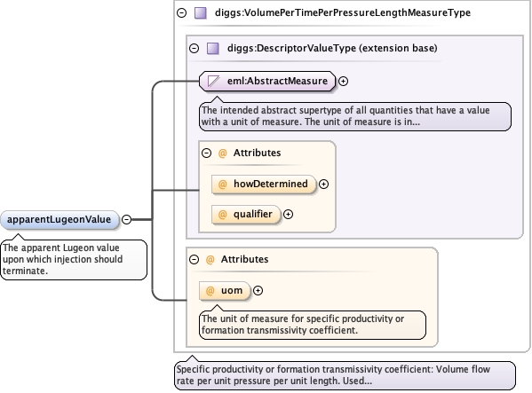
Task: Click the diggs:VolumePerTimePerPressureLengthMeasureType title text
Action: pos(343,13)
